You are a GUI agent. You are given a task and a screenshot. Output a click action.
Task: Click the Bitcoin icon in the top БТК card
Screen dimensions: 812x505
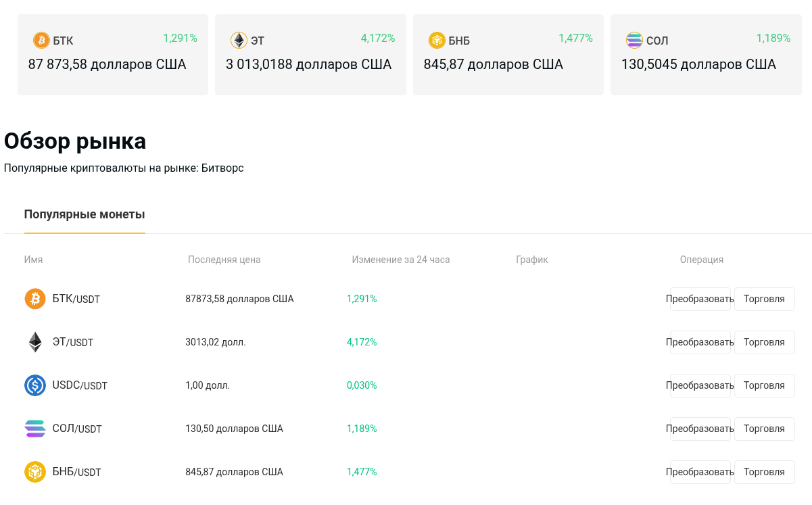click(41, 41)
